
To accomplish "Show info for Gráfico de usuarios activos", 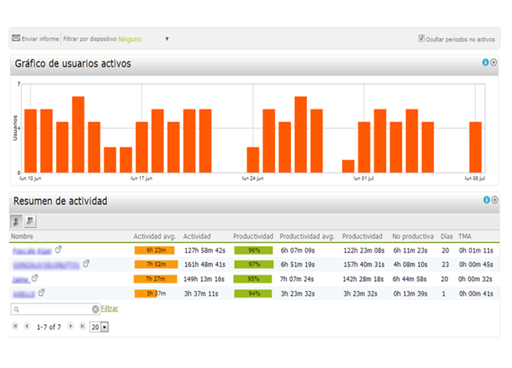I will click(x=485, y=62).
